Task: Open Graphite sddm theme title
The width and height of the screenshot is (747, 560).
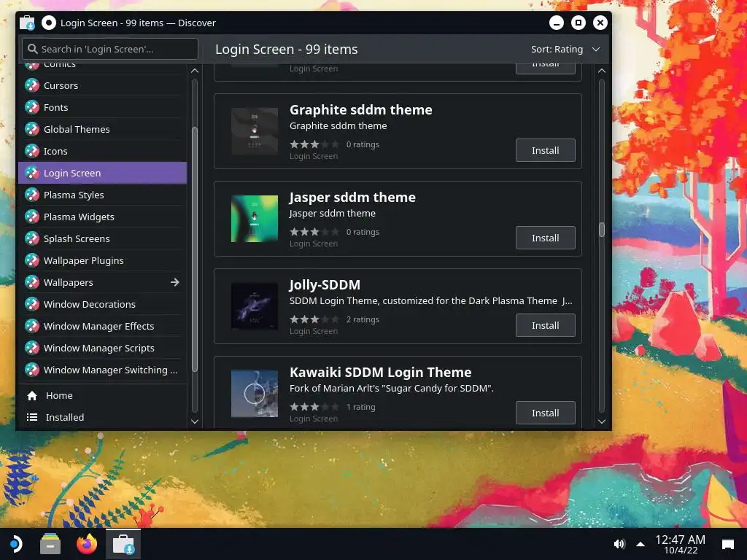Action: coord(360,110)
